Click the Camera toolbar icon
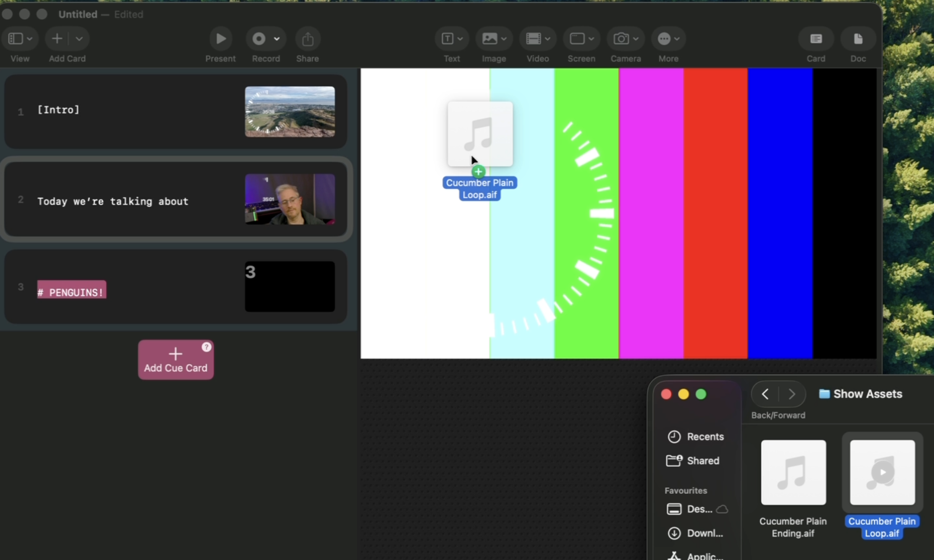The width and height of the screenshot is (934, 560). pos(621,39)
